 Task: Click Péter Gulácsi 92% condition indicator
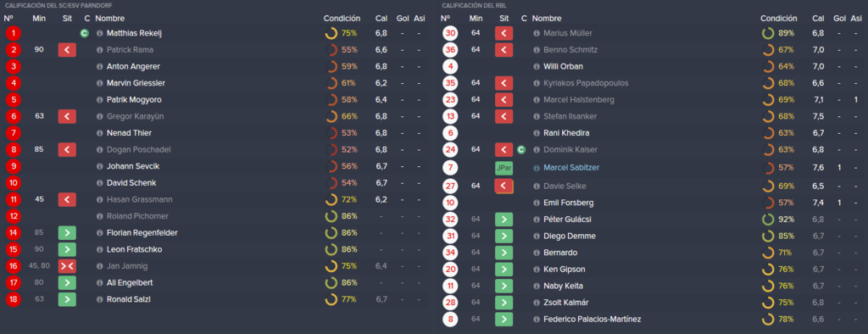[x=778, y=220]
